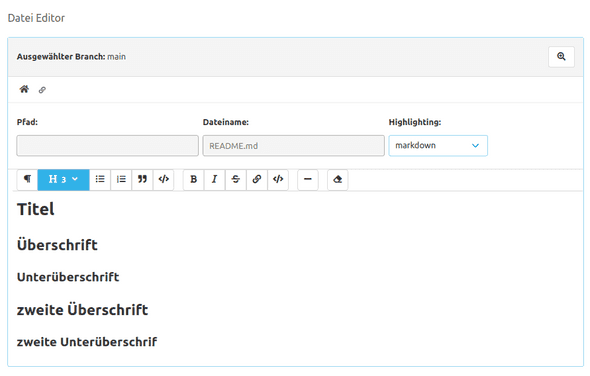Click the Dateiname README.md field
The image size is (590, 376).
click(x=293, y=146)
